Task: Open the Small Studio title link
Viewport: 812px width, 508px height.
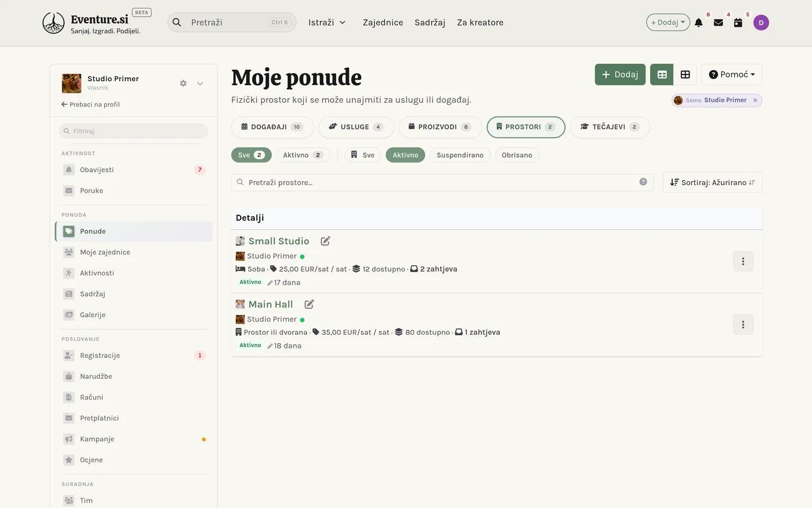Action: click(x=279, y=241)
